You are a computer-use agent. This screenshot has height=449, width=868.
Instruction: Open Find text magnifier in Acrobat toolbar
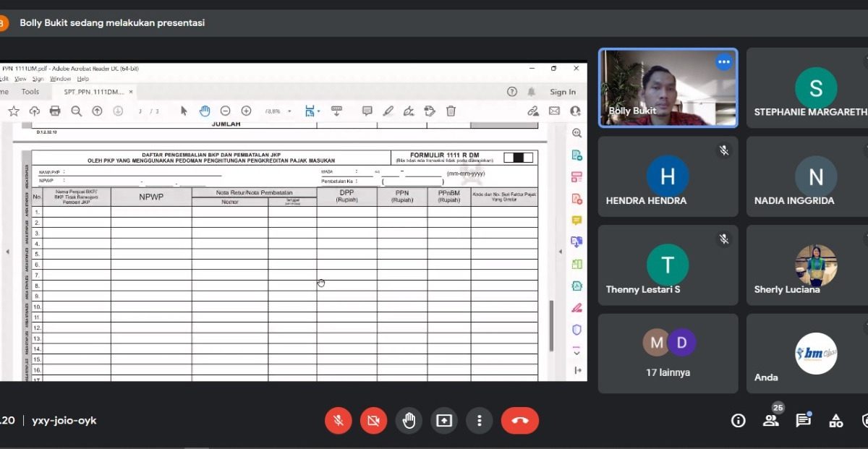(x=76, y=111)
